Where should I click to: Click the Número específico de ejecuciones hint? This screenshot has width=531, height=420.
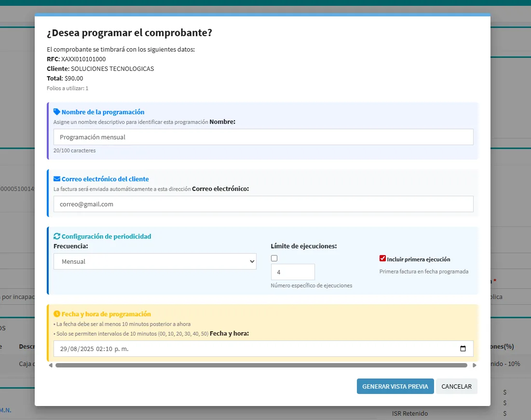312,285
